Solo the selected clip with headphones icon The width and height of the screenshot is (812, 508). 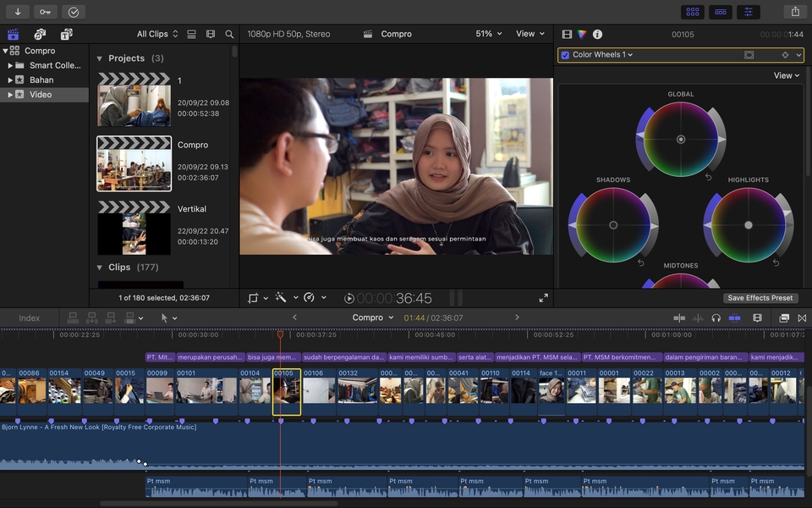pyautogui.click(x=716, y=317)
